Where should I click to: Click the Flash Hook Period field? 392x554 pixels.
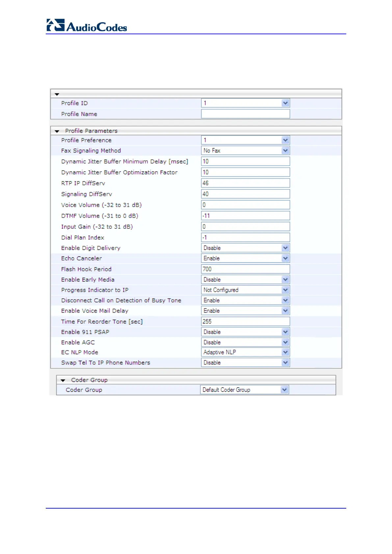coord(245,269)
